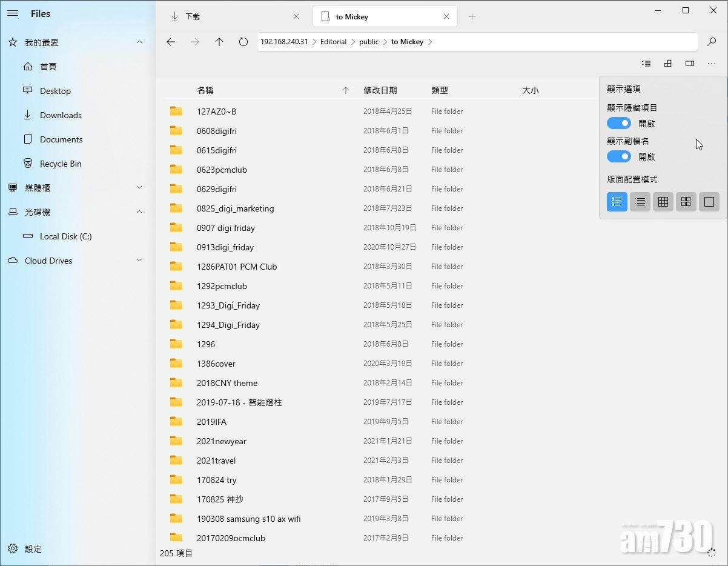
Task: Go back with the left arrow button
Action: coord(171,42)
